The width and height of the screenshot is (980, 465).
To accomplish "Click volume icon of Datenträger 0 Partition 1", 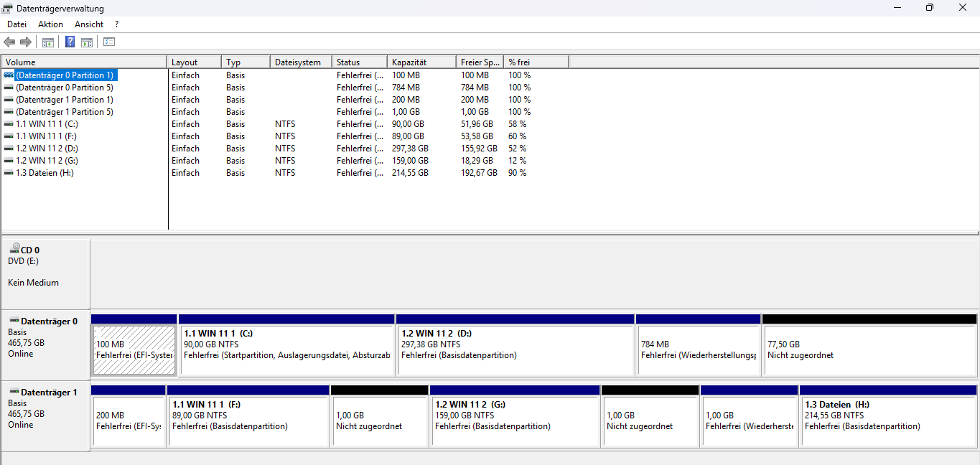I will pyautogui.click(x=9, y=75).
